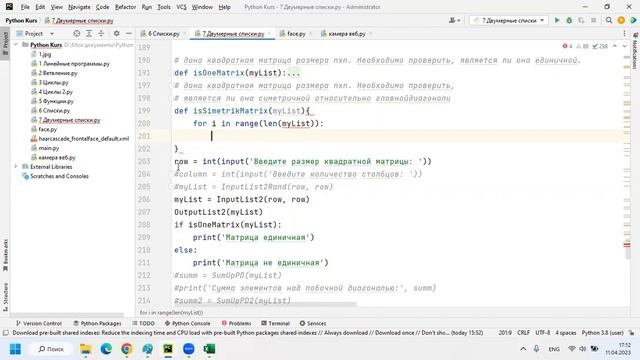Click the editor horizontal scrollbar
640x360 pixels.
(264, 304)
